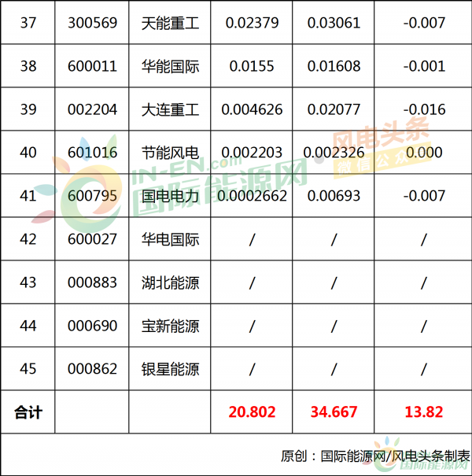Select row number 38
The height and width of the screenshot is (476, 472).
28,66
